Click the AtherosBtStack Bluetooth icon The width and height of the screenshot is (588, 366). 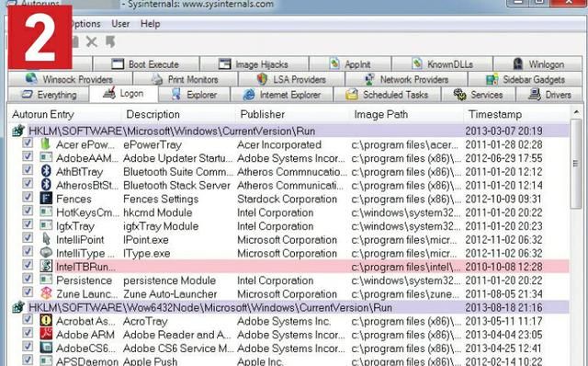point(46,185)
